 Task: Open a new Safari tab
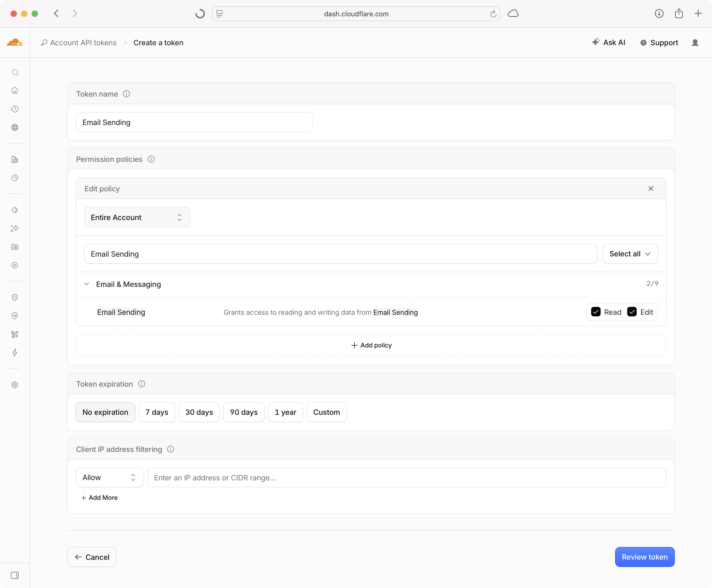click(x=698, y=13)
